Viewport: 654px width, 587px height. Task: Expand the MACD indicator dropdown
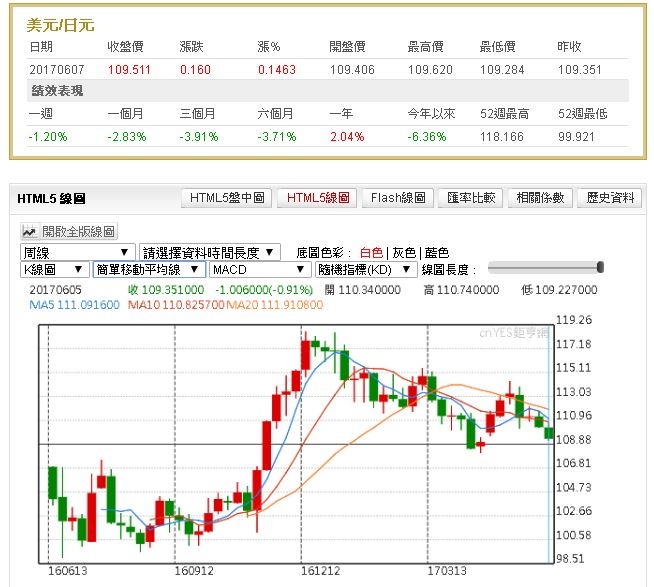click(x=260, y=270)
